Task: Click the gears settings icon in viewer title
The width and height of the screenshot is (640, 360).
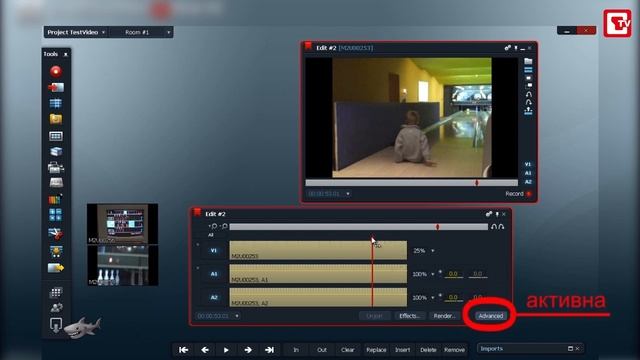Action: click(x=507, y=48)
